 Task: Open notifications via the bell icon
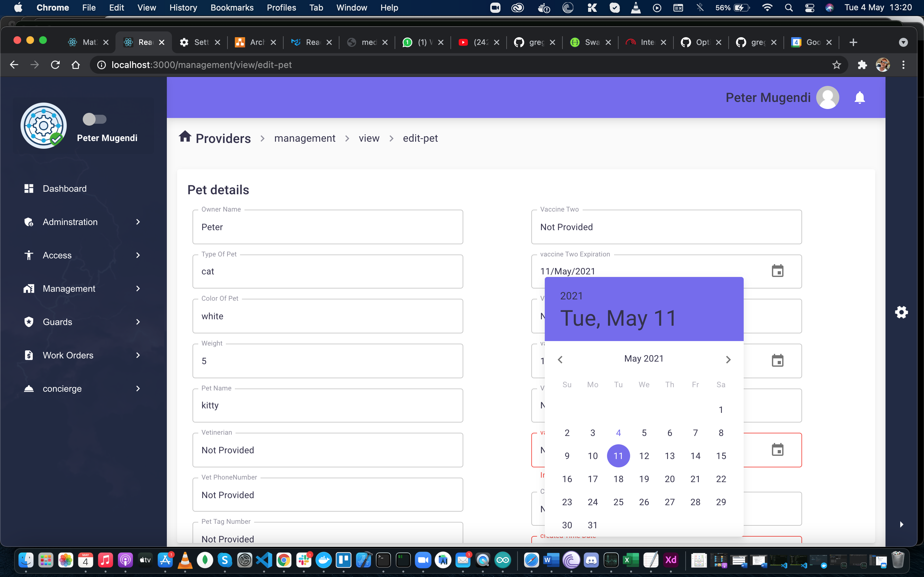click(x=860, y=97)
